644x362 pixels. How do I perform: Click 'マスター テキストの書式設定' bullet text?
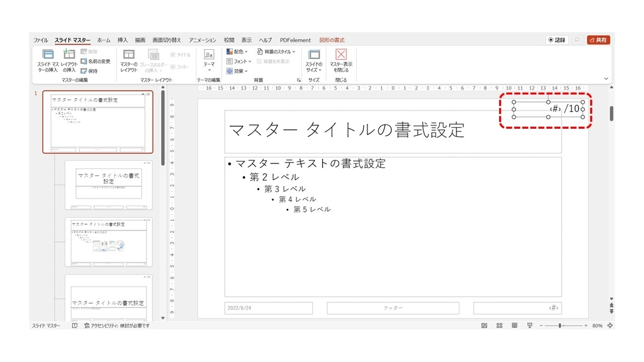[x=311, y=164]
